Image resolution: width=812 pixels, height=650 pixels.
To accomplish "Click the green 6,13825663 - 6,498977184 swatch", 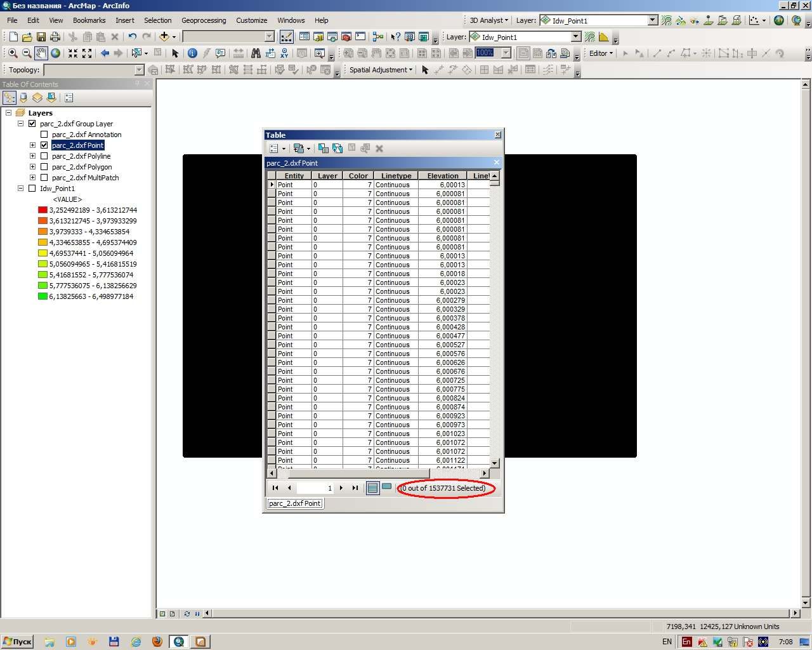I will click(43, 296).
